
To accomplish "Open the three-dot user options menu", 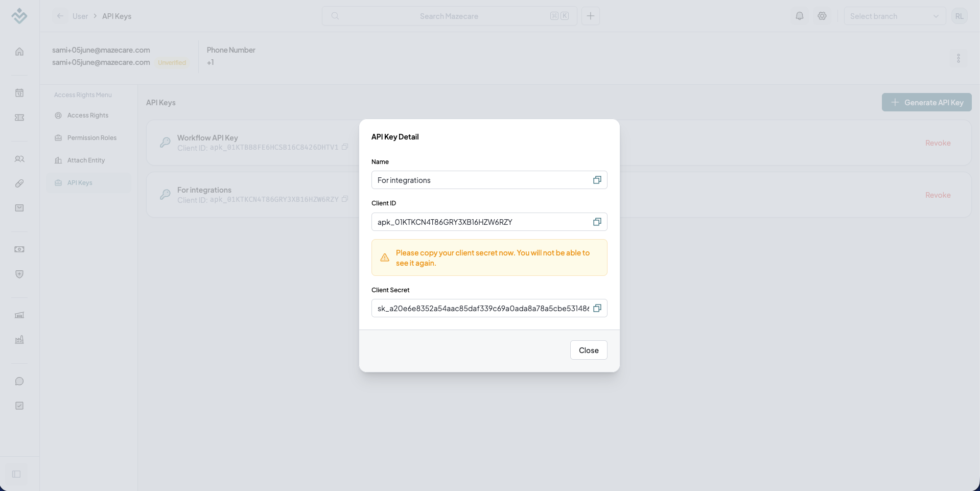I will 959,58.
